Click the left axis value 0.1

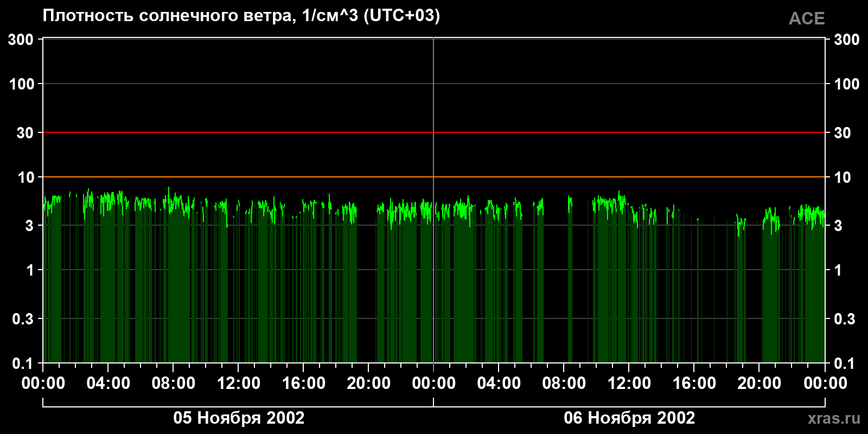(x=23, y=363)
